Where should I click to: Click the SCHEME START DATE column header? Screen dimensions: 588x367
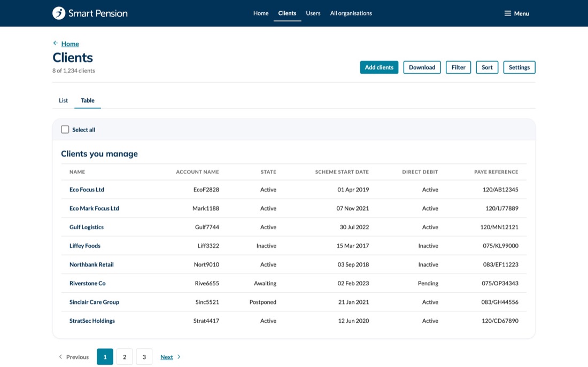click(342, 172)
